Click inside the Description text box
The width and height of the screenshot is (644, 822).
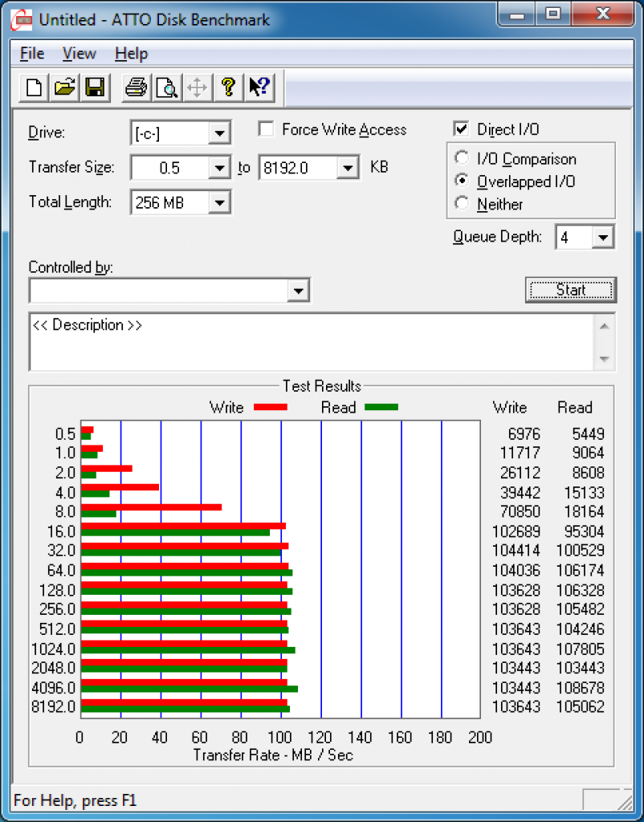[312, 342]
